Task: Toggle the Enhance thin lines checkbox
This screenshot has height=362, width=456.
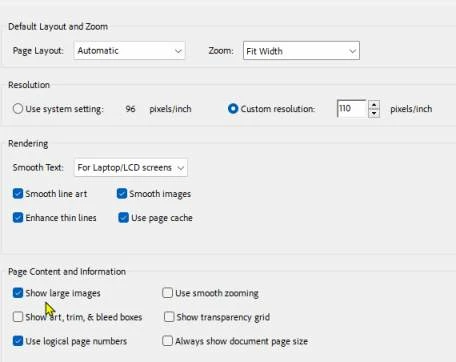Action: (x=18, y=218)
